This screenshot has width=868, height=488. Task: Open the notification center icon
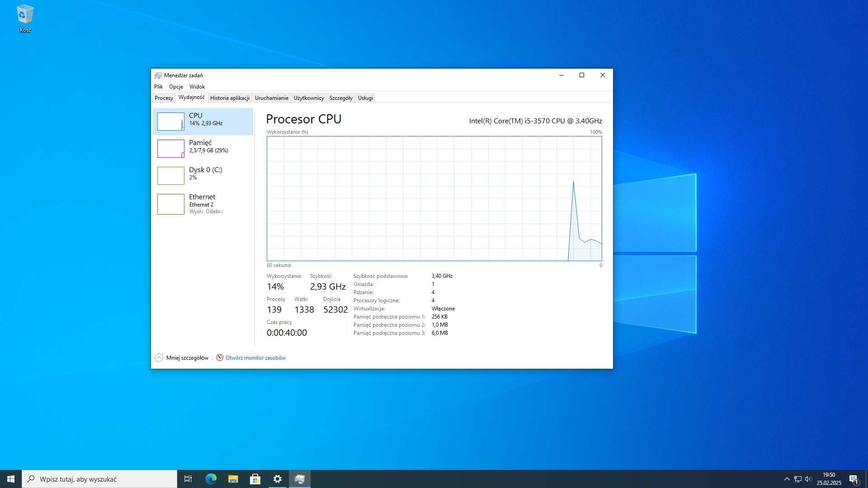click(x=854, y=479)
